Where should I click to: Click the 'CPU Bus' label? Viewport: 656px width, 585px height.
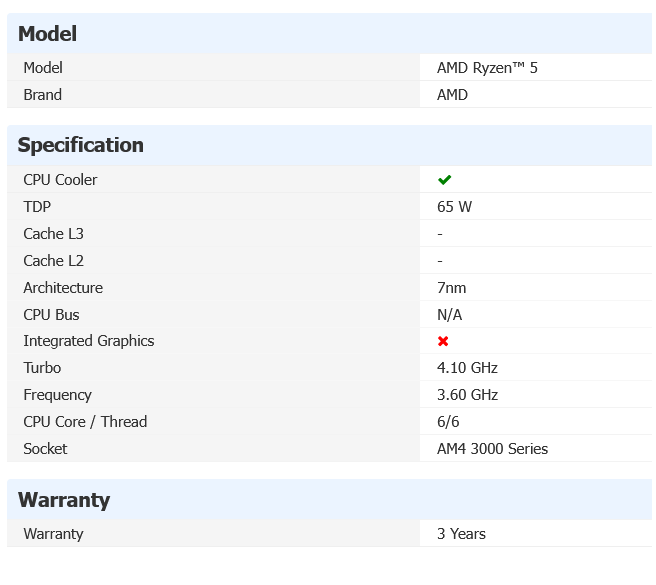(51, 315)
